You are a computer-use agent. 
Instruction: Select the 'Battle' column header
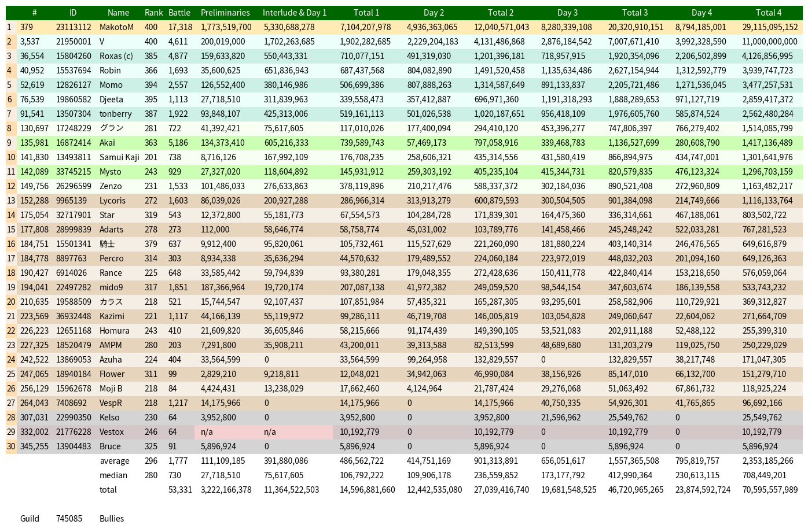[179, 13]
